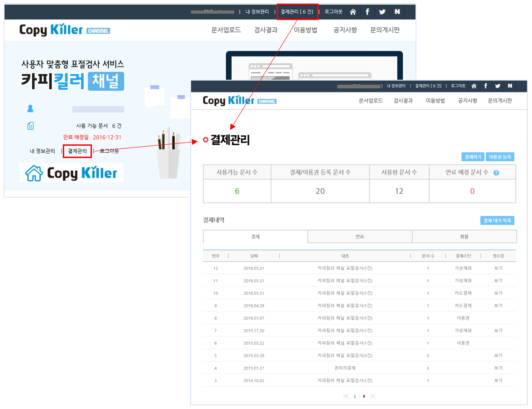Screen dimensions: 532x409
Task: Click Copy Killer CHANNEL logo in payment window
Action: (x=239, y=101)
